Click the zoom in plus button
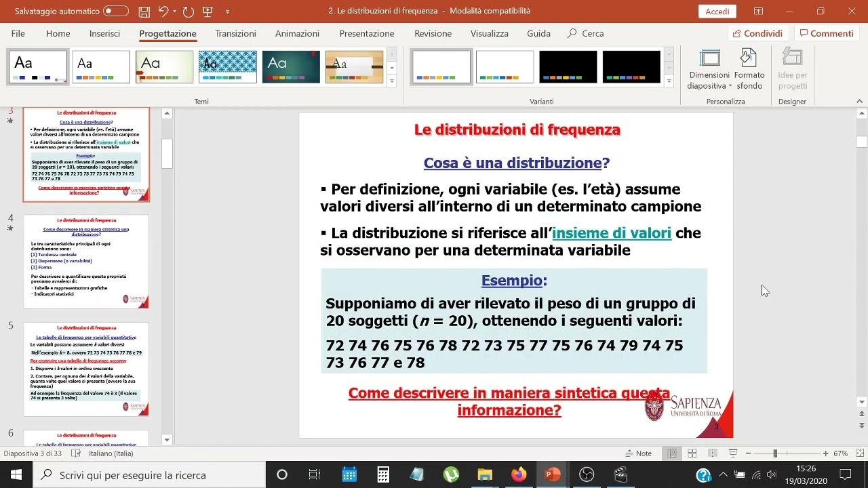This screenshot has width=868, height=488. coord(825,453)
